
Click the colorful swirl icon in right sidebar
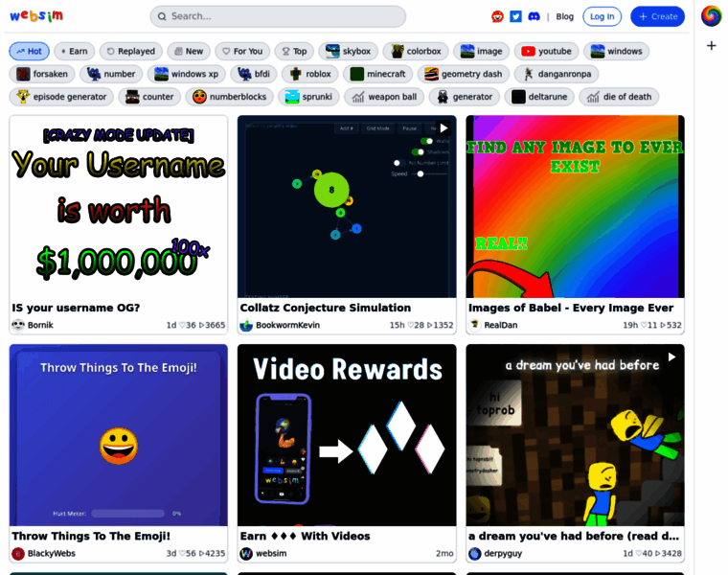[x=711, y=16]
